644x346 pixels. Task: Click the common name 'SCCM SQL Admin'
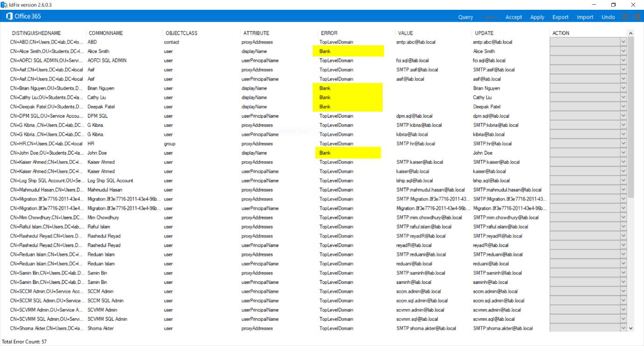tap(105, 301)
